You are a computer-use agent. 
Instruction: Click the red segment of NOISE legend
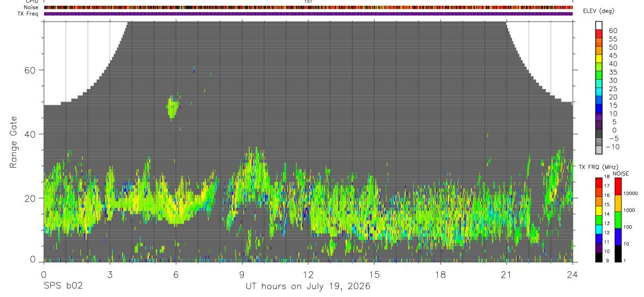pos(618,186)
